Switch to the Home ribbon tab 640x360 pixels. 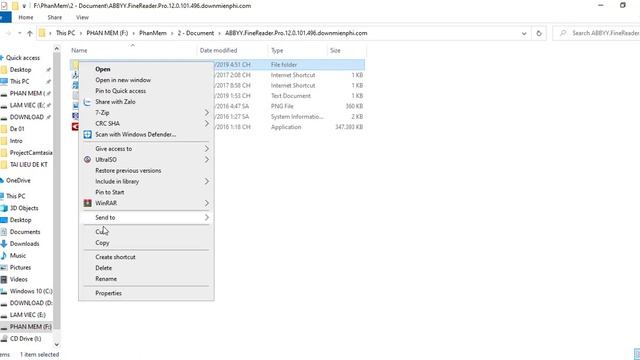26,18
